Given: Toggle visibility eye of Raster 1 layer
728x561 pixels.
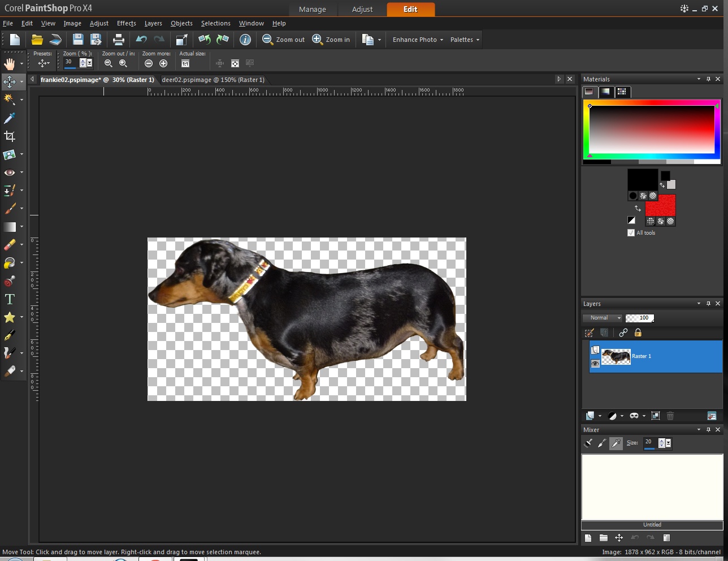Looking at the screenshot, I should point(595,364).
